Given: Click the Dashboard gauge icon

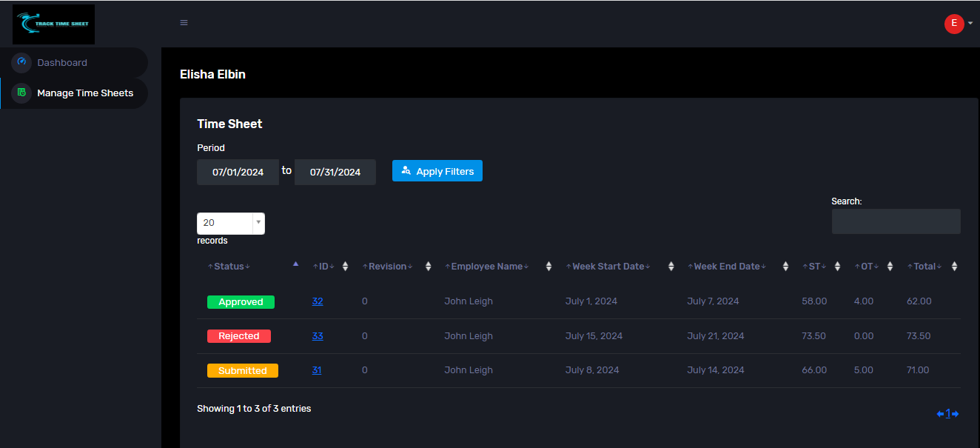Looking at the screenshot, I should (21, 62).
